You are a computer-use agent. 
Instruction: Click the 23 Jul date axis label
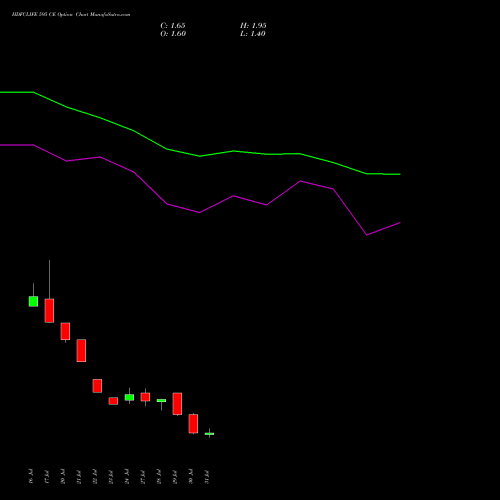pos(111,476)
